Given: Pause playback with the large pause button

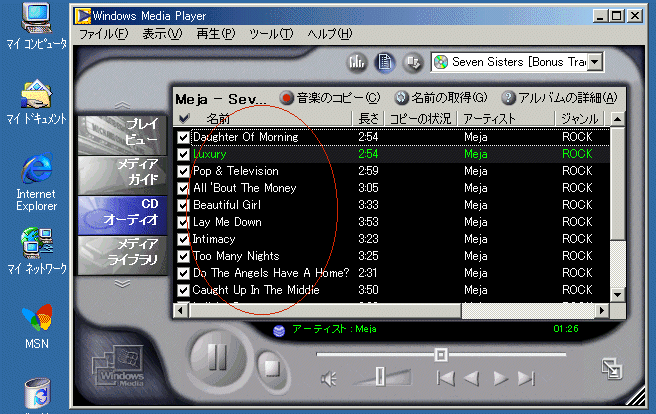Looking at the screenshot, I should 217,357.
